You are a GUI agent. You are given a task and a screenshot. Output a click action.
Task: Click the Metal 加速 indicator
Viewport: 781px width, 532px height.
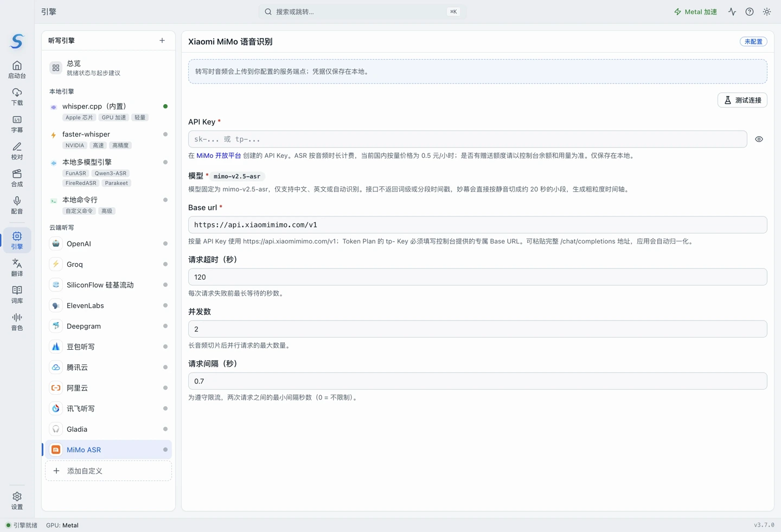[x=695, y=11]
